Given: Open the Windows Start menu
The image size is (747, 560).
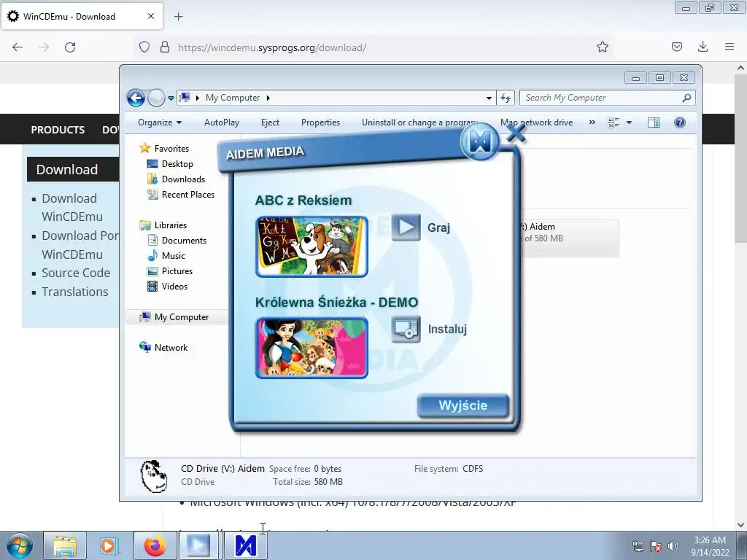Looking at the screenshot, I should pyautogui.click(x=20, y=545).
